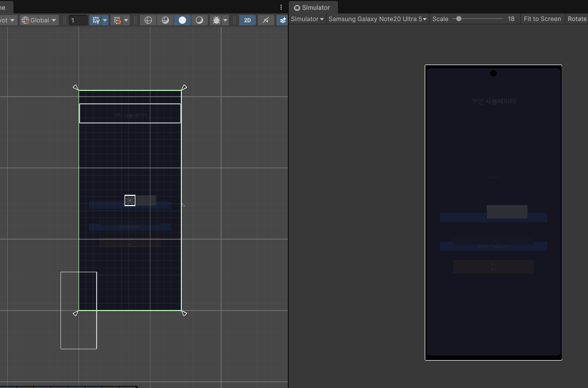
Task: Click the debug draw mode bug icon
Action: (216, 20)
